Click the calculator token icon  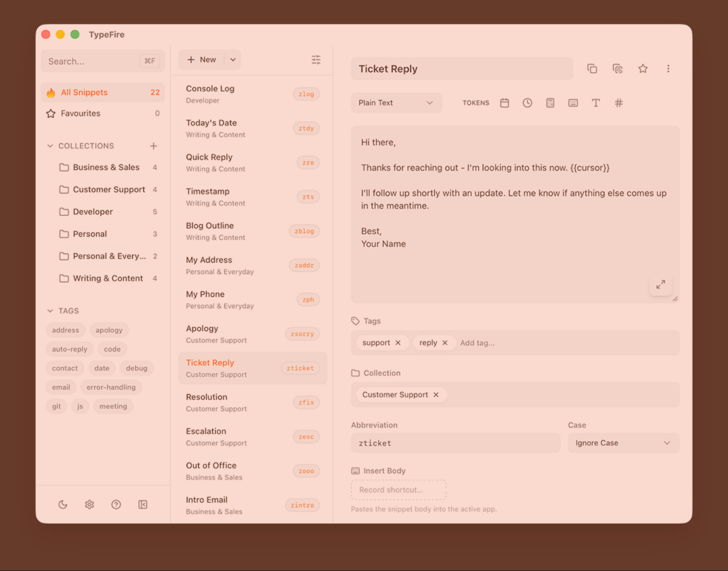pos(550,103)
